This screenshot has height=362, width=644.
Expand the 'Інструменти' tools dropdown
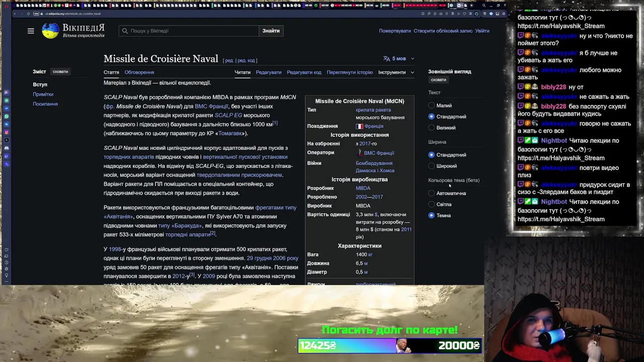click(x=396, y=72)
